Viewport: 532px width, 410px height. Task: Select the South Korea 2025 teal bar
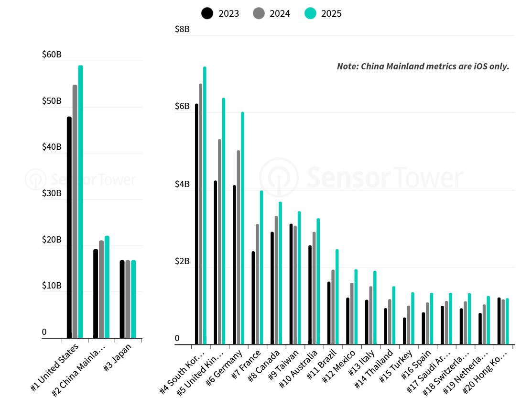205,206
